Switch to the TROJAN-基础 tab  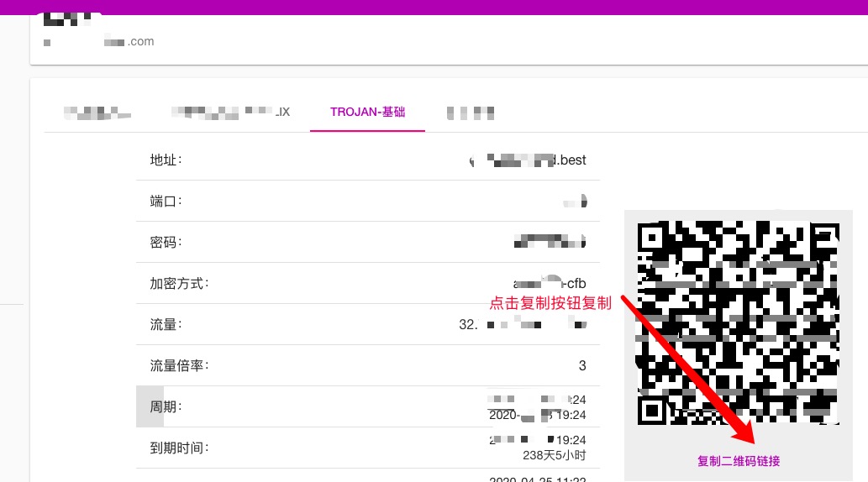point(367,112)
